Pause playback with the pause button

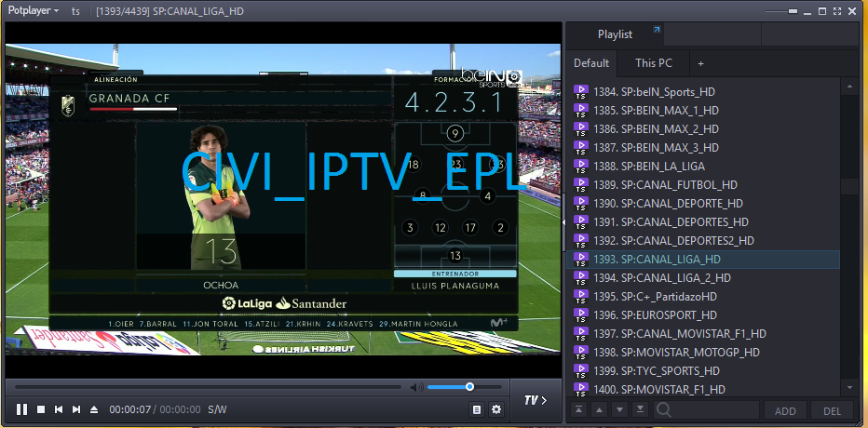pyautogui.click(x=21, y=409)
